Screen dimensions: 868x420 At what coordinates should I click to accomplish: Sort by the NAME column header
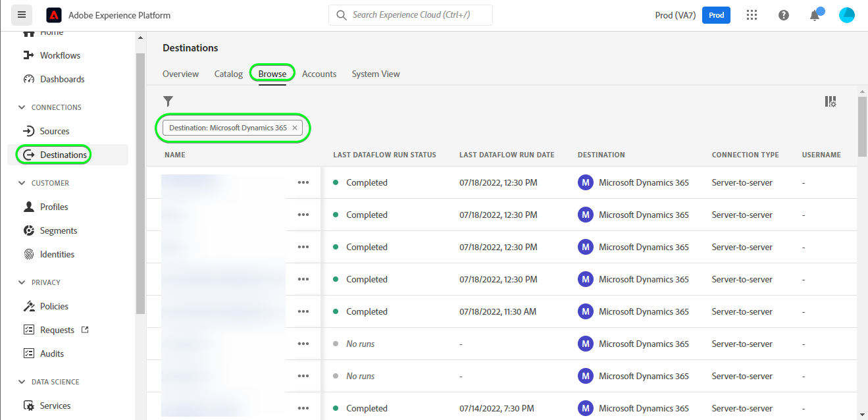click(175, 155)
